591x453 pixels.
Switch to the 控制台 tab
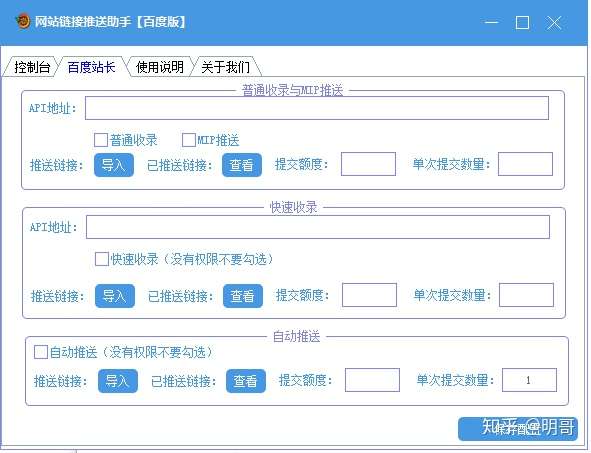32,67
